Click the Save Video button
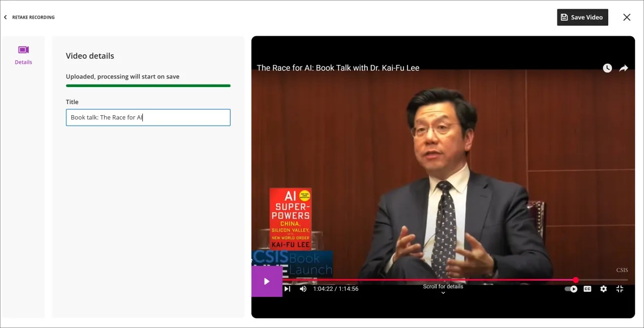 (582, 17)
